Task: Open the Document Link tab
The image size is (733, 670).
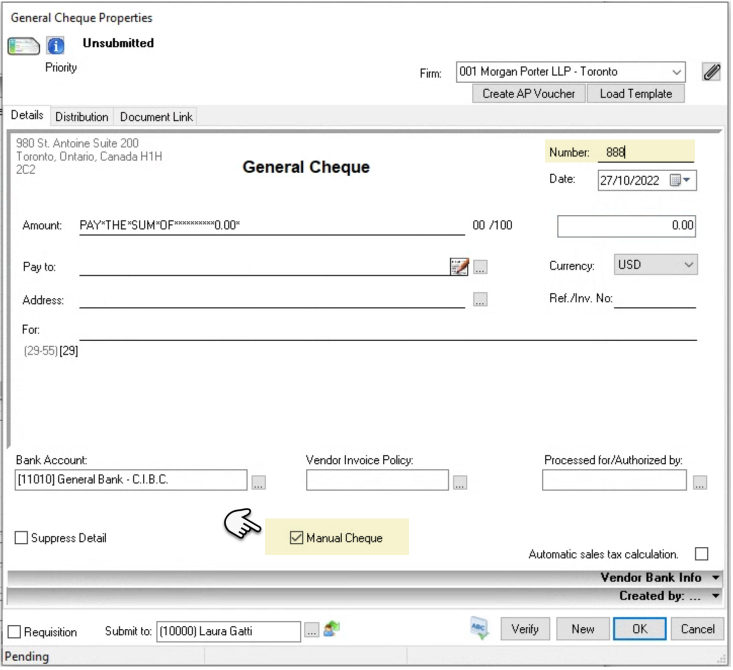Action: [x=156, y=117]
